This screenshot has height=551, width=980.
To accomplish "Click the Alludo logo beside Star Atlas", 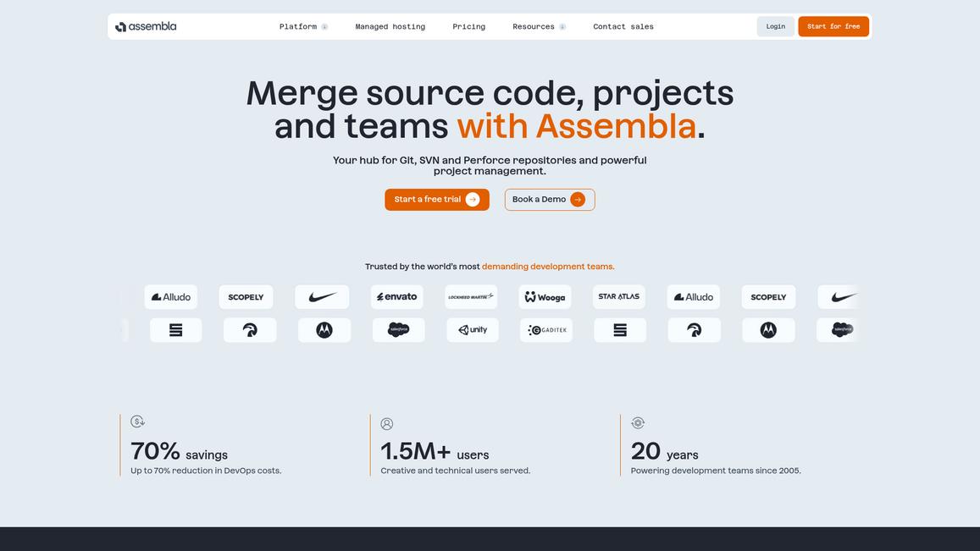I will point(693,297).
